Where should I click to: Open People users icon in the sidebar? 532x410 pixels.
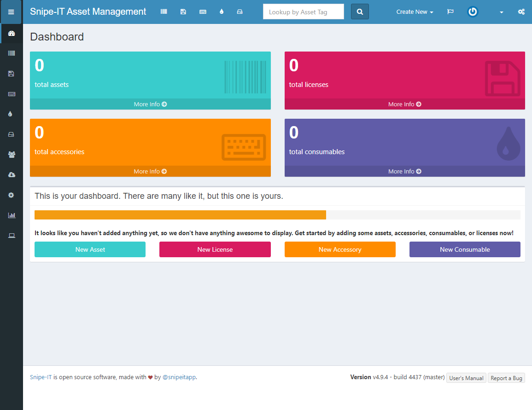click(x=12, y=155)
